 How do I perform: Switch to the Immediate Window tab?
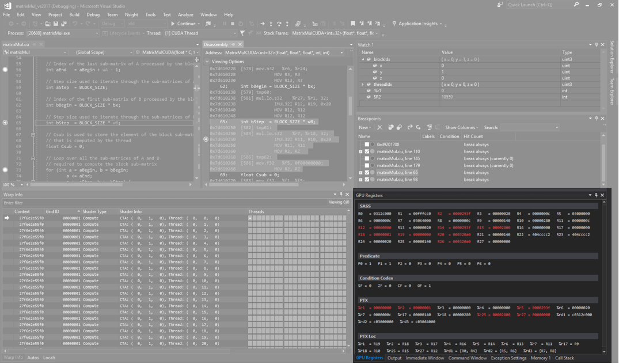point(425,358)
